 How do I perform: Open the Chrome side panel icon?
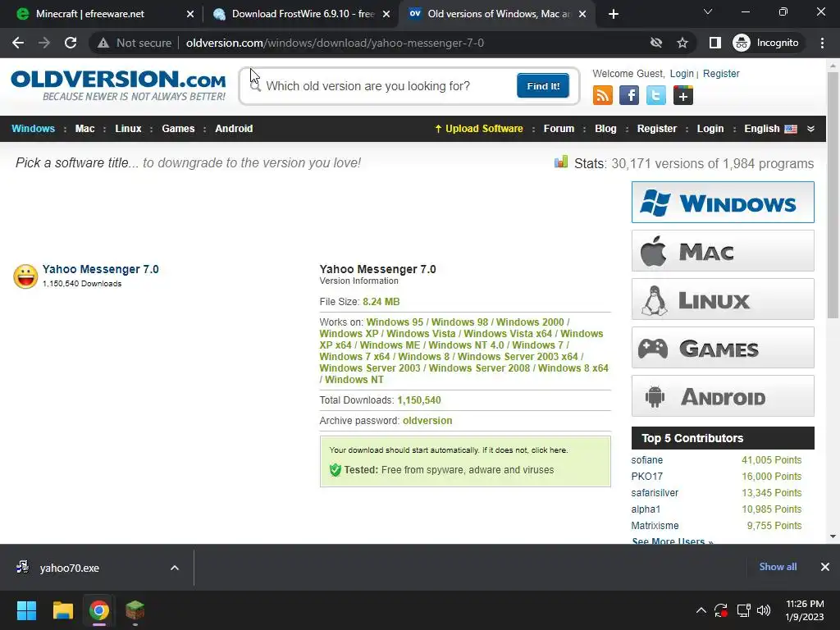coord(714,43)
